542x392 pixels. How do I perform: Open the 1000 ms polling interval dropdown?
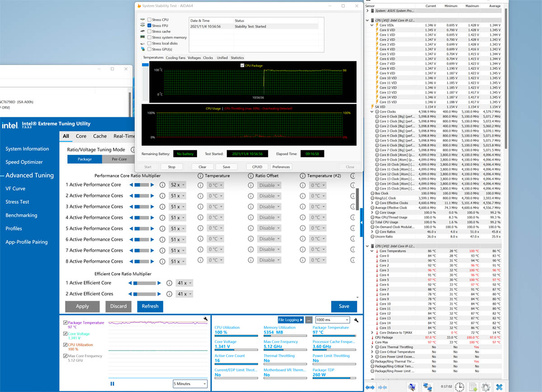[x=333, y=320]
